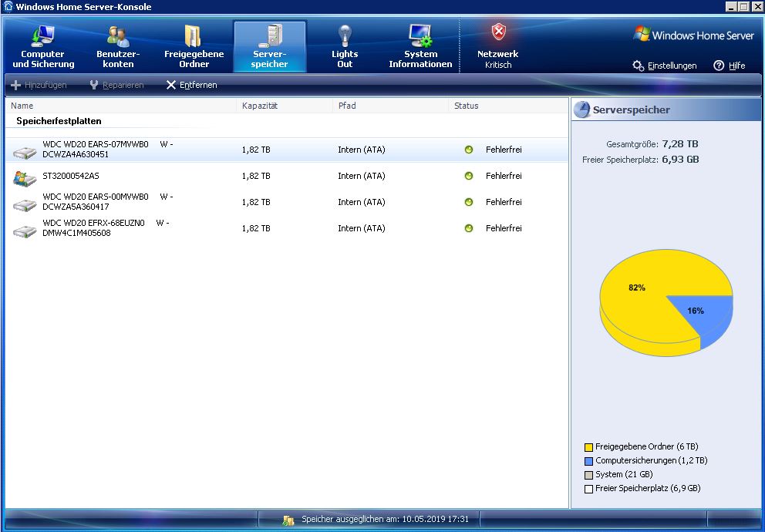This screenshot has height=532, width=765.
Task: Click the blue Computersicherungen legend swatch
Action: 589,461
